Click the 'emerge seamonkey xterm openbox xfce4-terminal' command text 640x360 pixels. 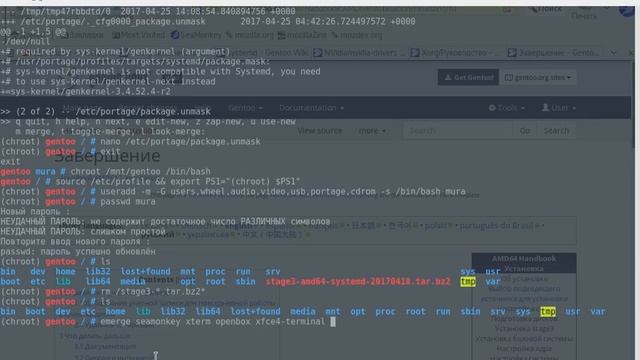213,322
